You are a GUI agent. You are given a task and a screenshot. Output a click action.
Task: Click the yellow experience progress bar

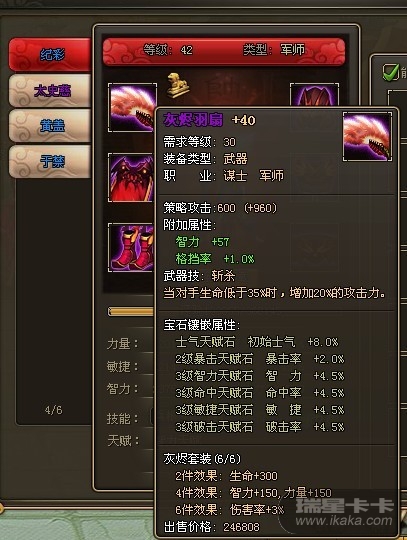[x=131, y=312]
